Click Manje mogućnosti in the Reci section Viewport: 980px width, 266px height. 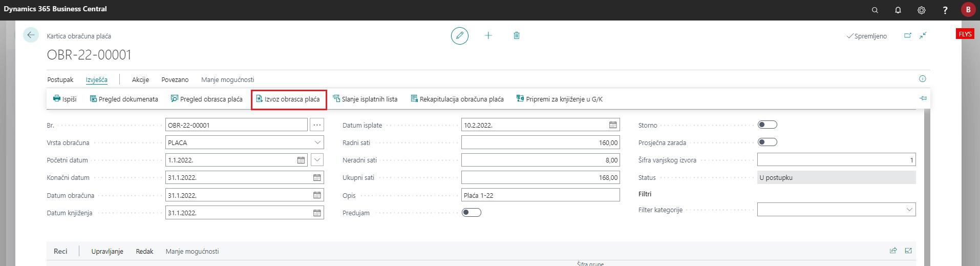(x=193, y=251)
